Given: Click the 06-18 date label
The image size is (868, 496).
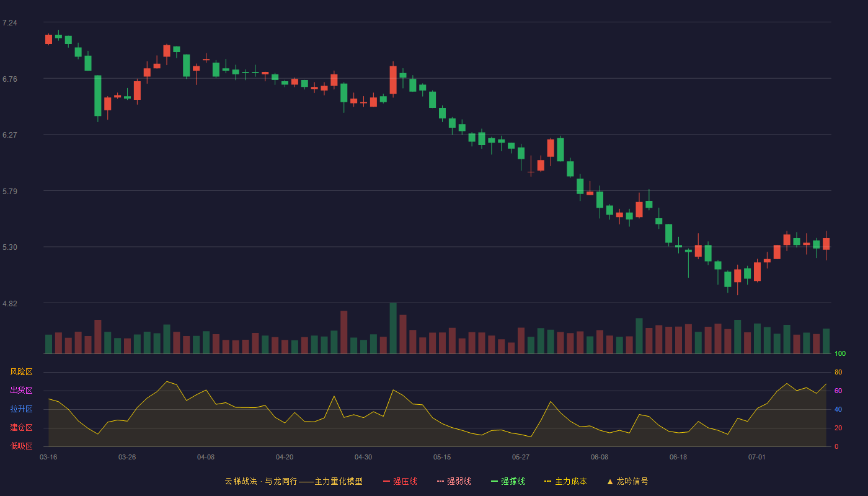Looking at the screenshot, I should [678, 457].
